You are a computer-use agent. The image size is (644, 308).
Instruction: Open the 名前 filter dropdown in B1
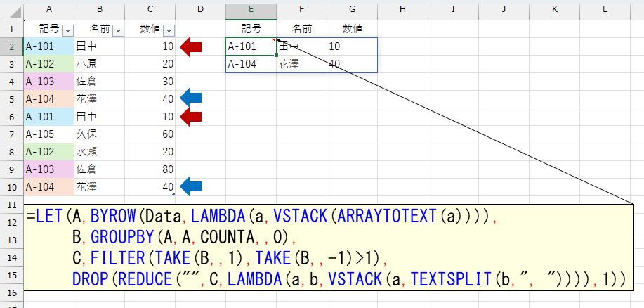tap(118, 30)
